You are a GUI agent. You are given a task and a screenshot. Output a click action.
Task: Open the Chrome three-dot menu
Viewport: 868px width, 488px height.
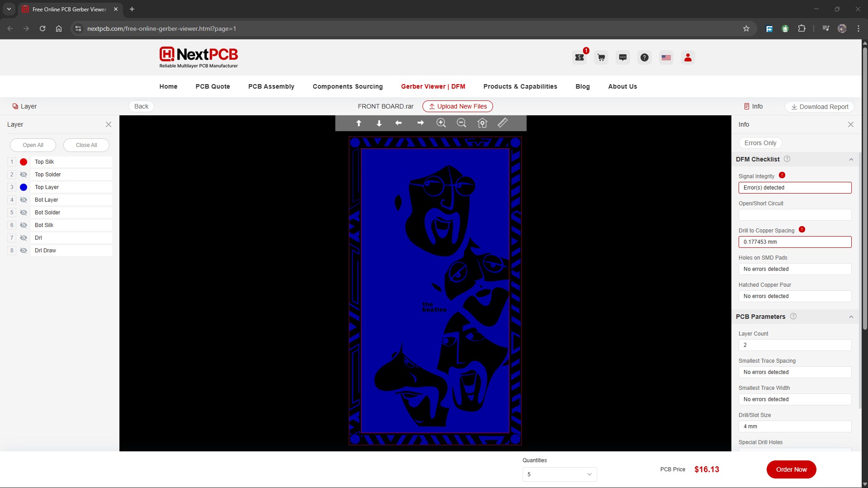[x=859, y=28]
